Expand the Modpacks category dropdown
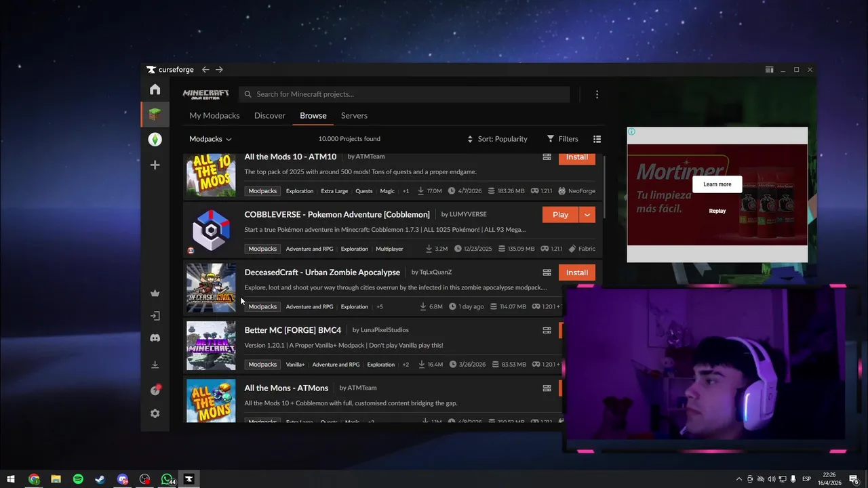The width and height of the screenshot is (868, 488). pos(210,139)
